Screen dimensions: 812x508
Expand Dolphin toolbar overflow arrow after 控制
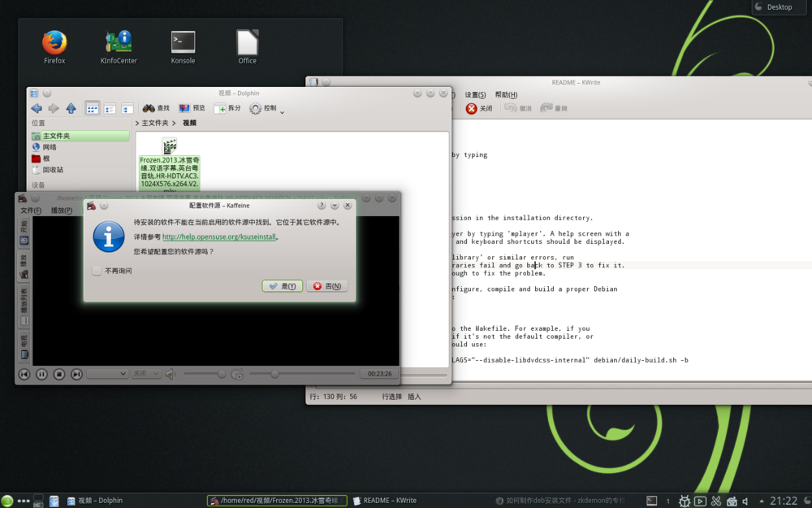point(283,112)
